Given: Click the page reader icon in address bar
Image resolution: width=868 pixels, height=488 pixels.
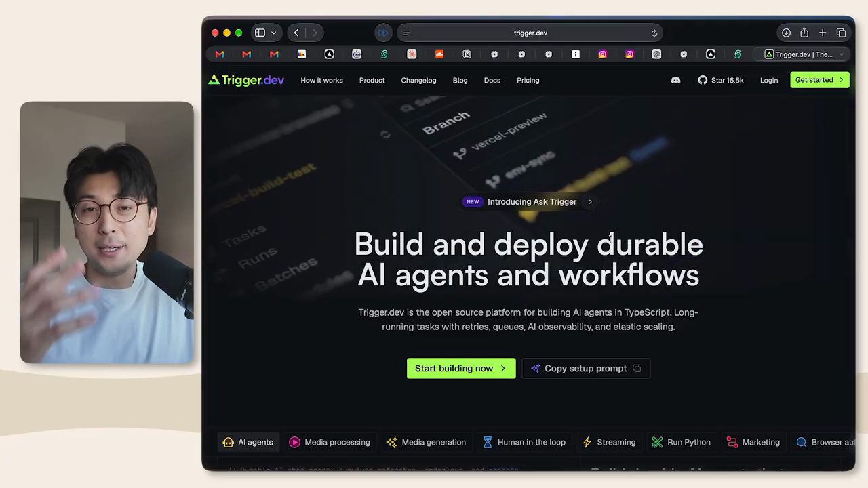Looking at the screenshot, I should pyautogui.click(x=406, y=33).
